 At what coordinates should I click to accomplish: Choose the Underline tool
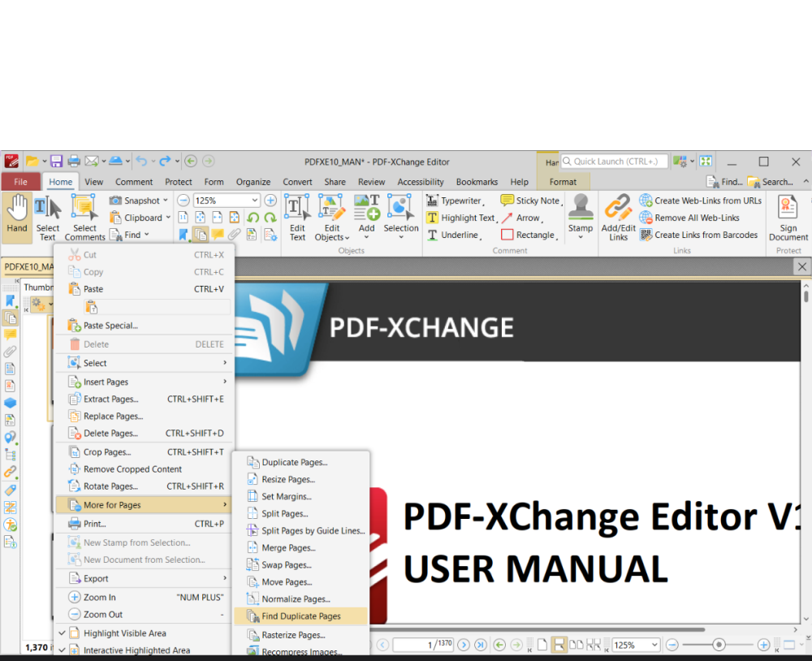[454, 235]
